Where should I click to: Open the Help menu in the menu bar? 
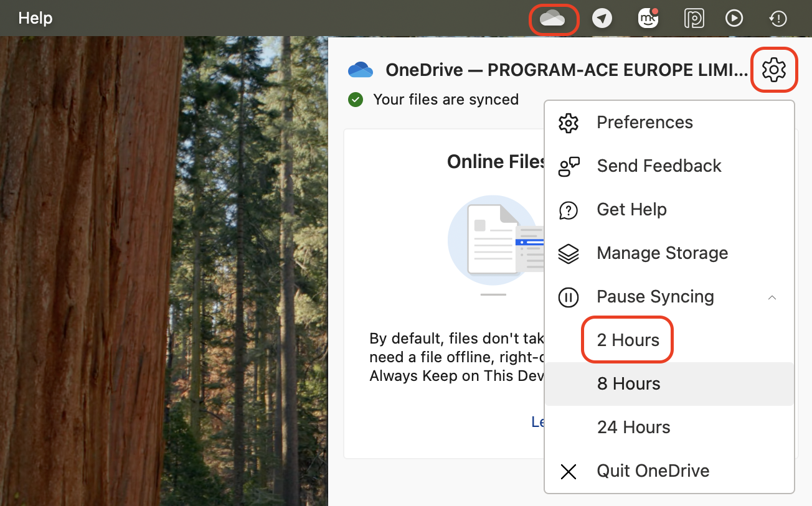[x=35, y=18]
